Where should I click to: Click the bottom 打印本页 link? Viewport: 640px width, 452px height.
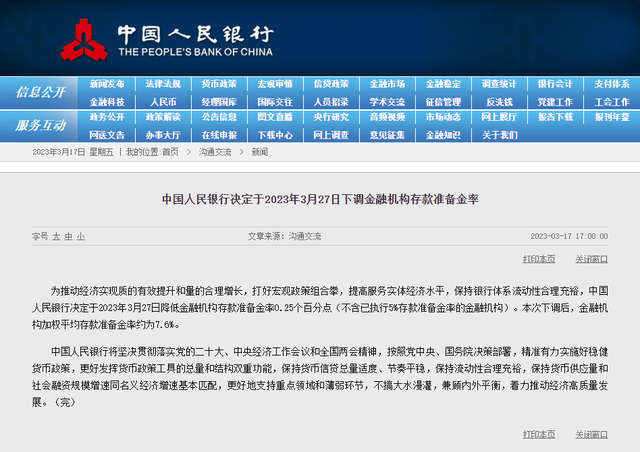pyautogui.click(x=538, y=434)
